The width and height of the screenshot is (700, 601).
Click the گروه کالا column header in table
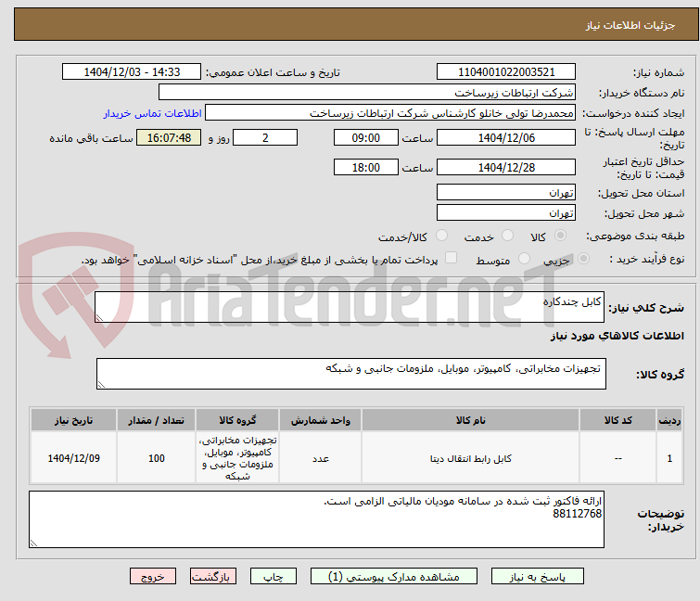pos(237,420)
